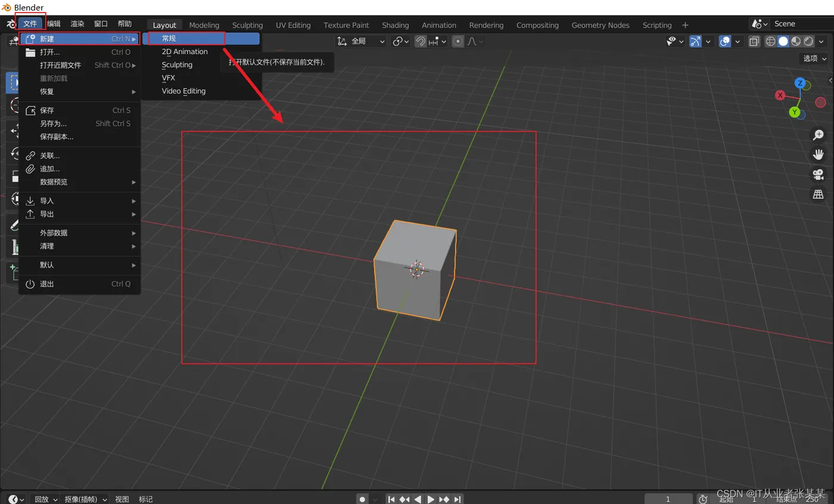Jump to timeline end frame
This screenshot has height=504, width=834.
(458, 499)
